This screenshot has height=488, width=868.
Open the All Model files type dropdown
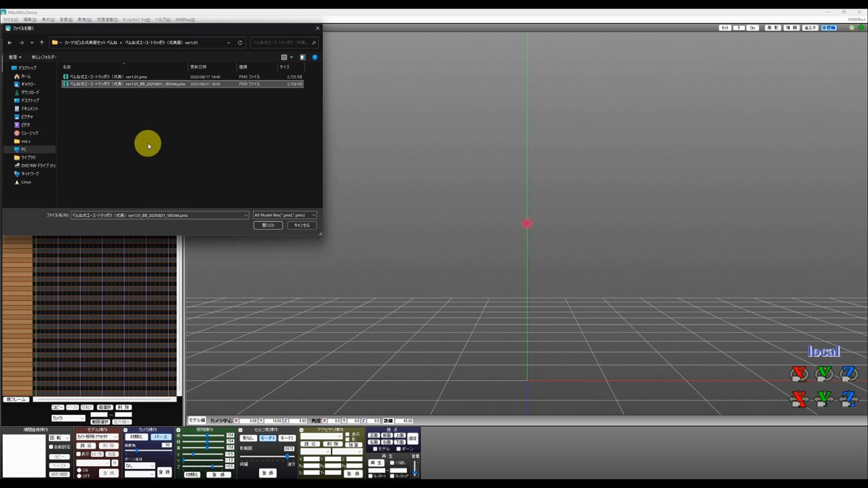pyautogui.click(x=285, y=215)
